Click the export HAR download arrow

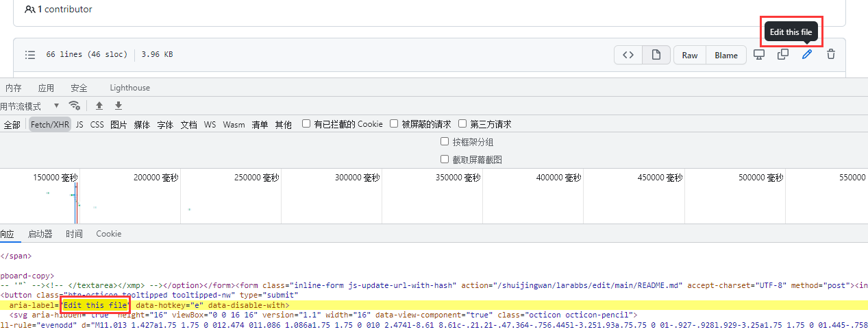(119, 106)
